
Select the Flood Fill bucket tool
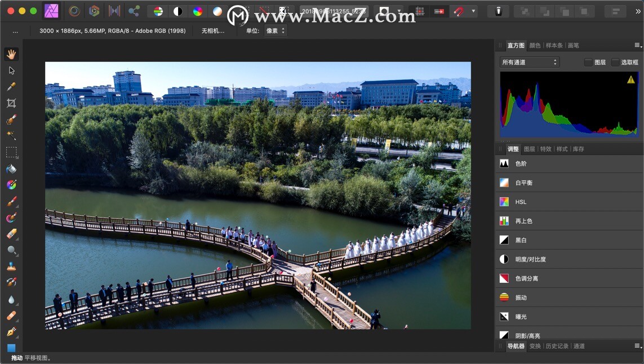tap(11, 169)
